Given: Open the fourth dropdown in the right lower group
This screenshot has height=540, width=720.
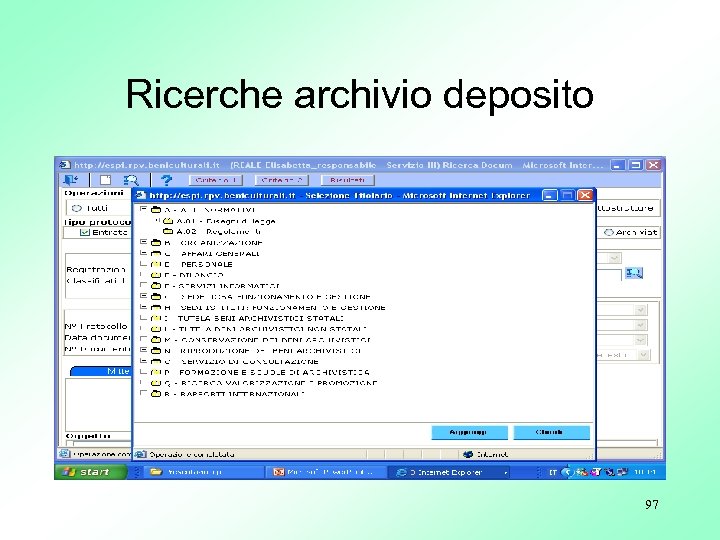Looking at the screenshot, I should (x=644, y=354).
